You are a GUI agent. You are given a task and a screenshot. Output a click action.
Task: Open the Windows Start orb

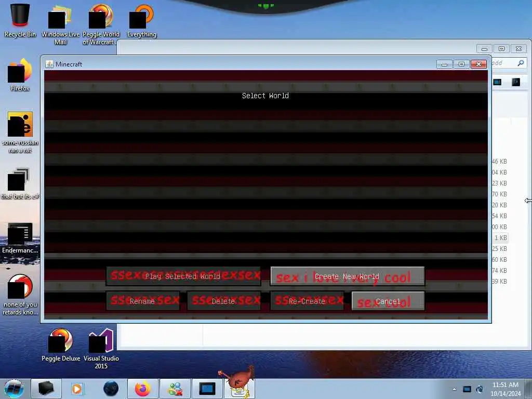(14, 389)
